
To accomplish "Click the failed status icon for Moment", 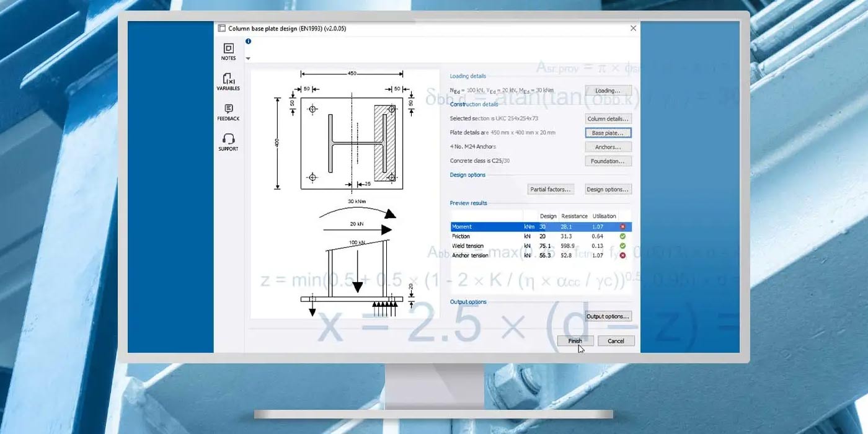I will coord(622,227).
